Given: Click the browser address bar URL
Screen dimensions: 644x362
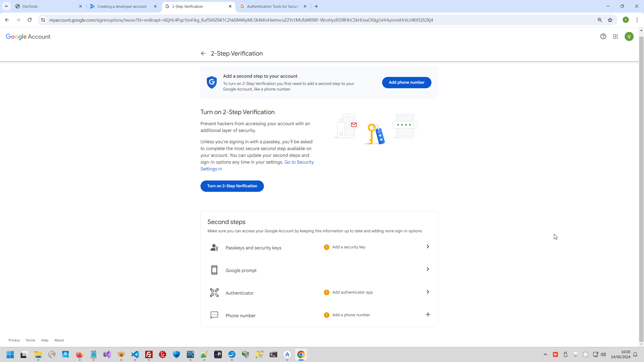Looking at the screenshot, I should click(241, 20).
